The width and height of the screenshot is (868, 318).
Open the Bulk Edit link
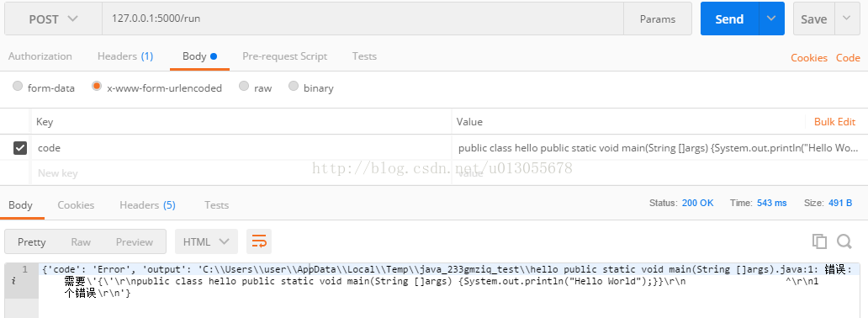[835, 122]
